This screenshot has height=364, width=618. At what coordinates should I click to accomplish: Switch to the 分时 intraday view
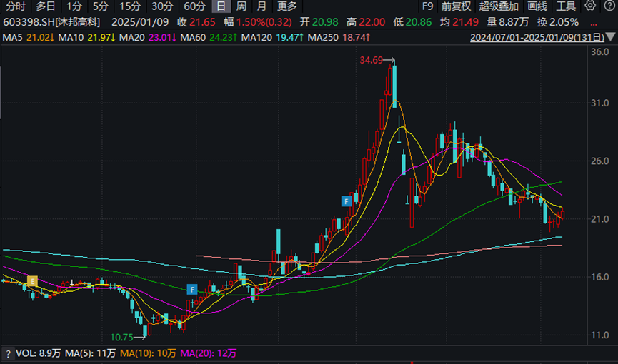pos(16,6)
